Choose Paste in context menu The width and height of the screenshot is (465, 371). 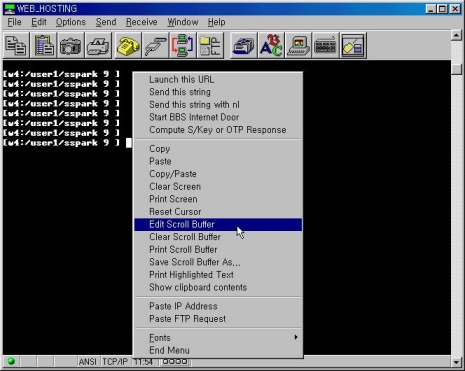click(x=218, y=161)
